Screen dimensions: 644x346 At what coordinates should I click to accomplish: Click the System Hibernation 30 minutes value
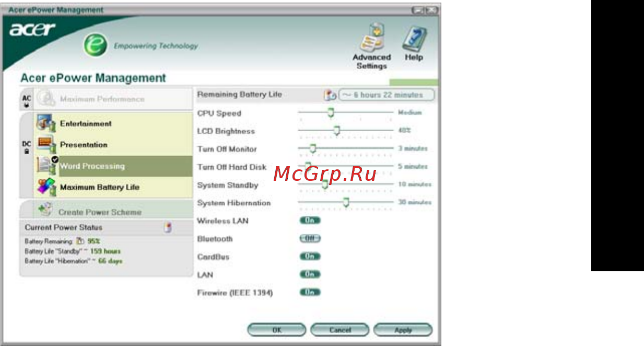tap(415, 202)
